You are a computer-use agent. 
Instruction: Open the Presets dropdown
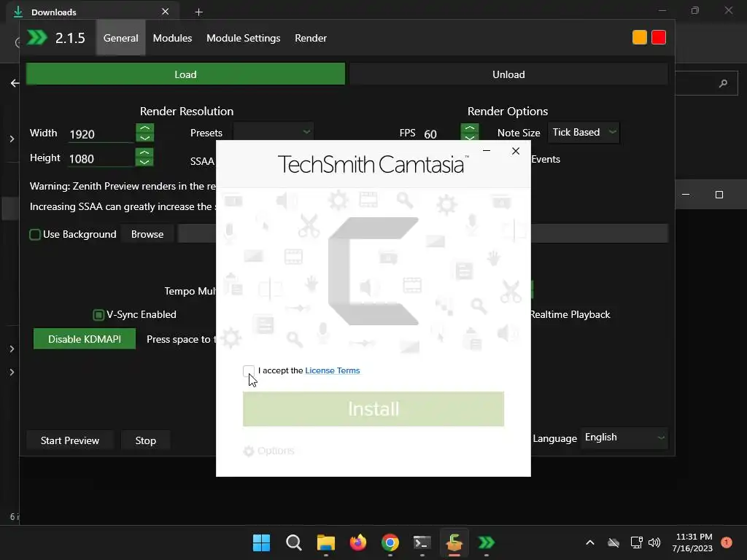tap(274, 132)
